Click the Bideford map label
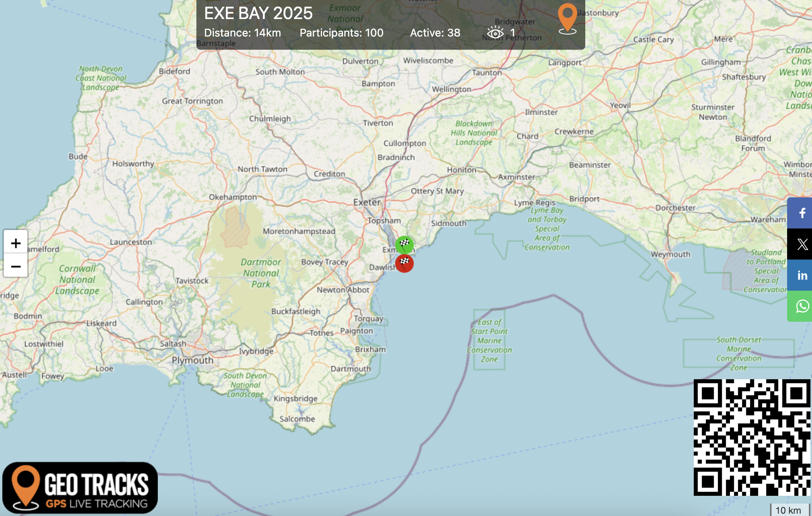 (x=175, y=71)
